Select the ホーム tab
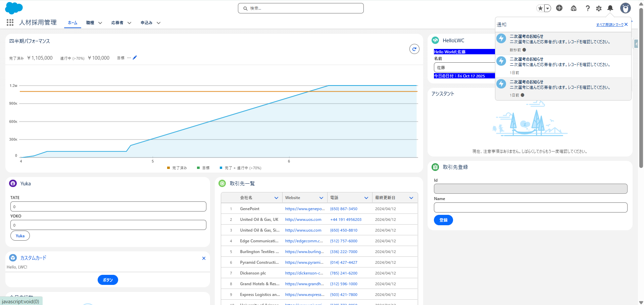Image resolution: width=644 pixels, height=305 pixels. coord(72,23)
